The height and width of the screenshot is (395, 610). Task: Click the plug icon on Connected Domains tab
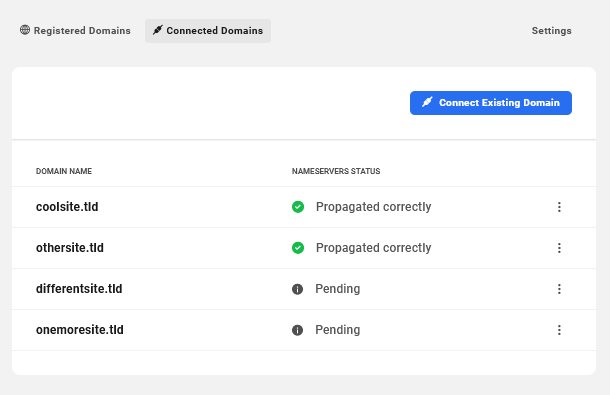tap(158, 30)
